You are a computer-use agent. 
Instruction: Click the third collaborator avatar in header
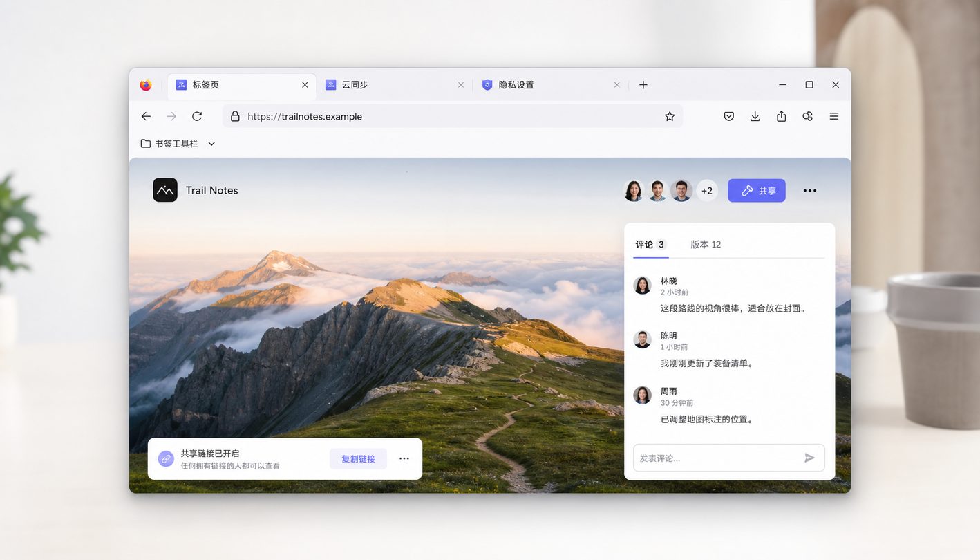click(x=681, y=191)
